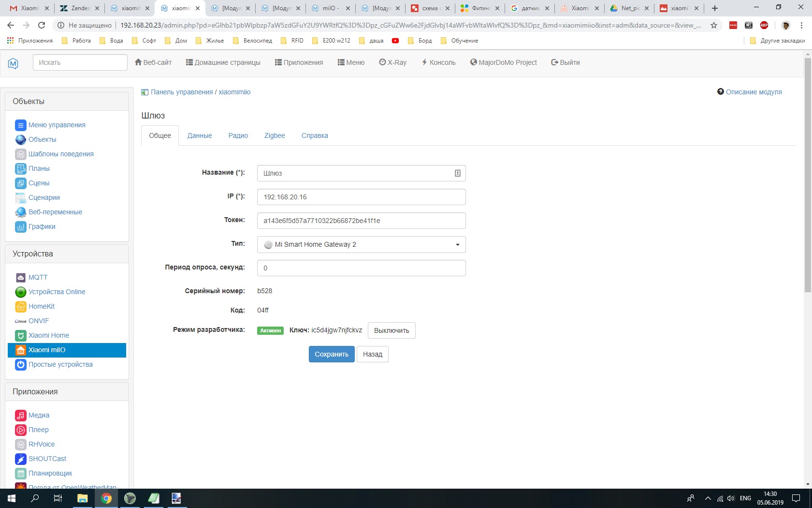This screenshot has width=812, height=508.
Task: Click the Сценарии icon
Action: 20,198
